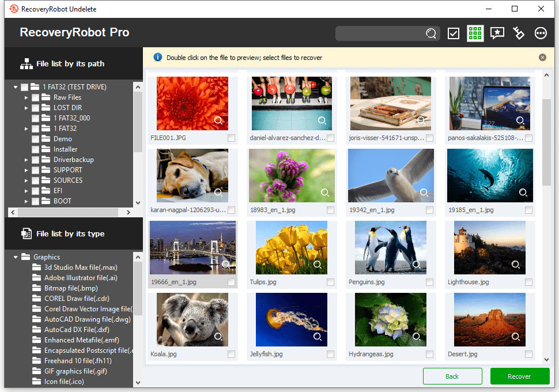Click the search magnifier icon in toolbar
559x392 pixels.
430,33
